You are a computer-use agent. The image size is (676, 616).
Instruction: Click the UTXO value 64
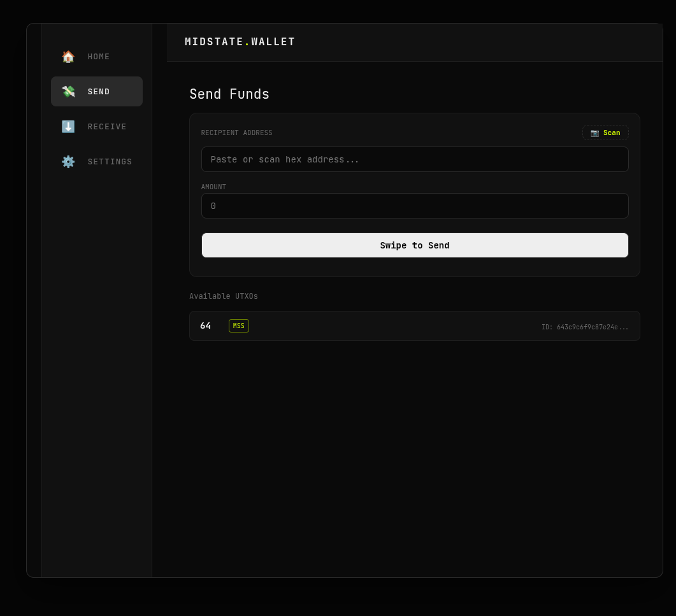point(205,326)
